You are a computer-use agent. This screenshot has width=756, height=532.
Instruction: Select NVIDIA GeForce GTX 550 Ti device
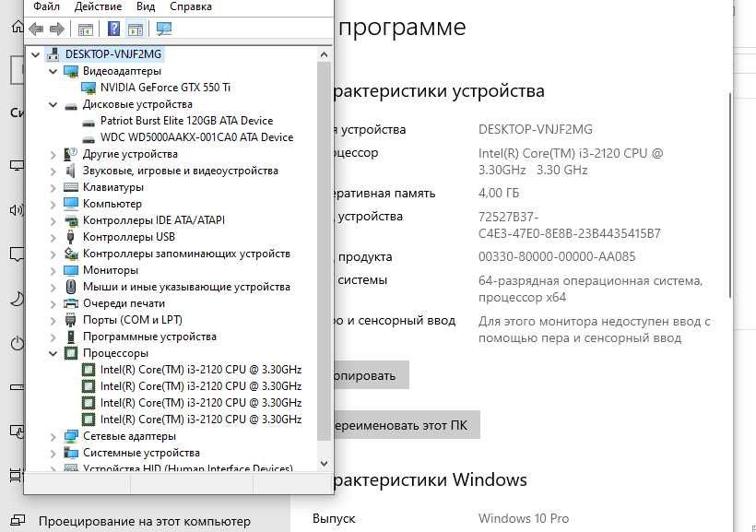click(165, 88)
